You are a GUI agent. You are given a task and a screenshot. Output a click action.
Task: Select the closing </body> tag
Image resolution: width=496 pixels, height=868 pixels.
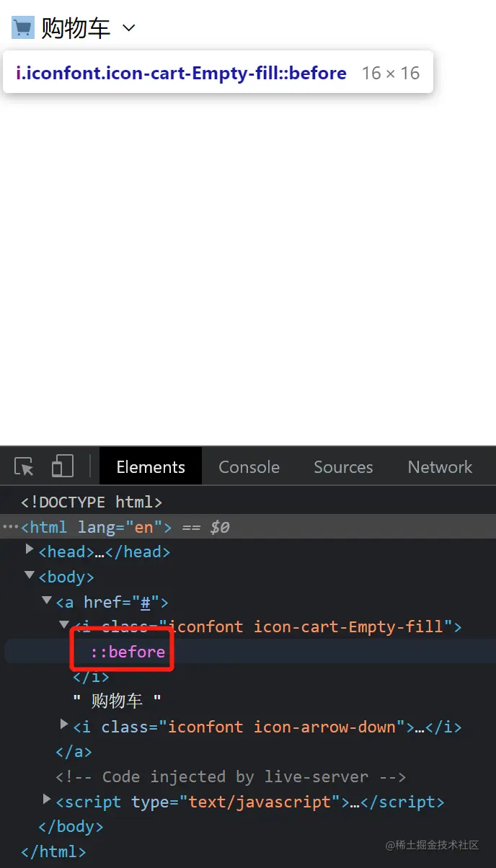(x=71, y=826)
